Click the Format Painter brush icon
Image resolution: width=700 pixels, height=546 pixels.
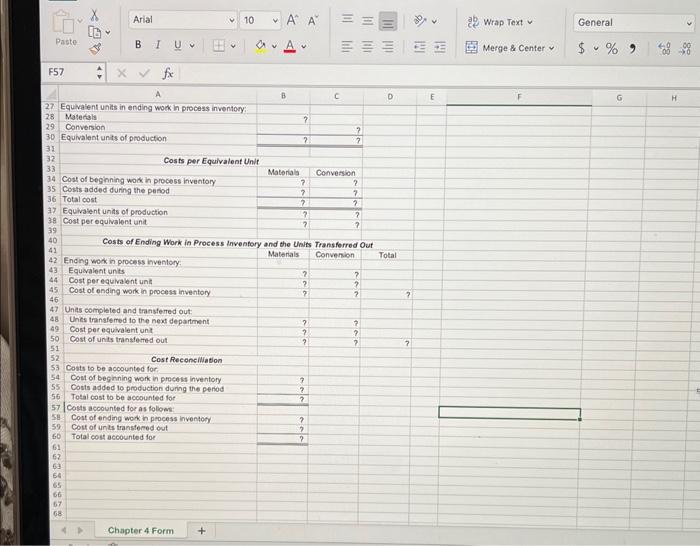95,48
